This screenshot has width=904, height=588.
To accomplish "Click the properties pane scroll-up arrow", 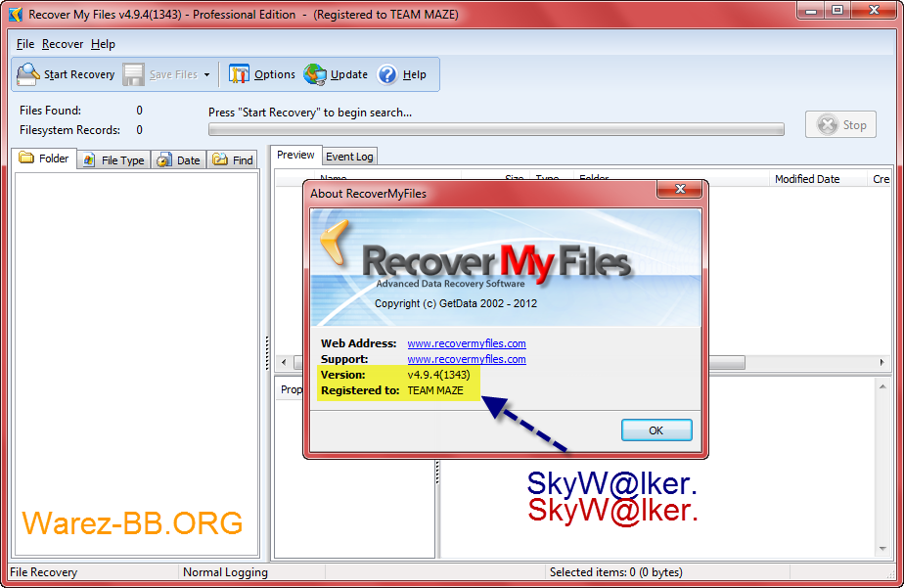I will [x=882, y=386].
